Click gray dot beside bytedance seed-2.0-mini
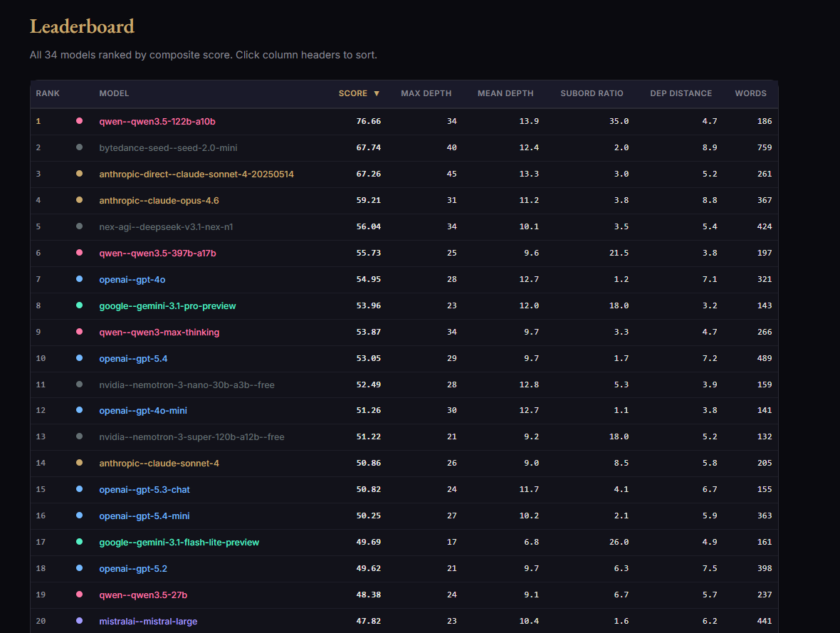The image size is (840, 633). (79, 147)
